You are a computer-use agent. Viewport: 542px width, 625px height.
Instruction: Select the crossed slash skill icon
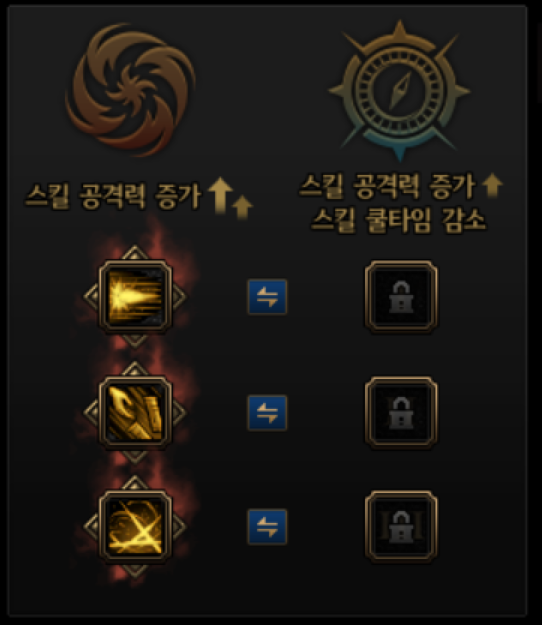point(135,527)
